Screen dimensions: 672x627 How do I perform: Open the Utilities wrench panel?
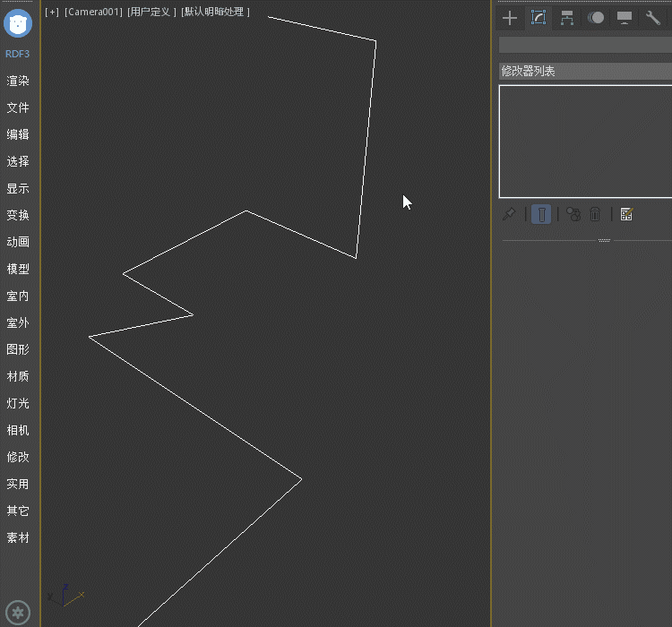pos(652,18)
